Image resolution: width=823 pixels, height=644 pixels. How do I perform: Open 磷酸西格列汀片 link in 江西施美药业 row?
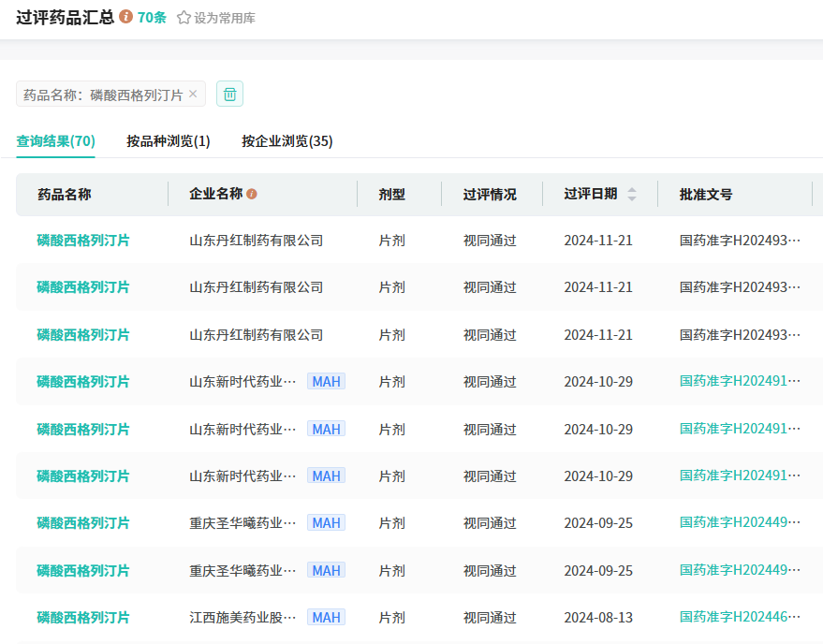pyautogui.click(x=83, y=617)
